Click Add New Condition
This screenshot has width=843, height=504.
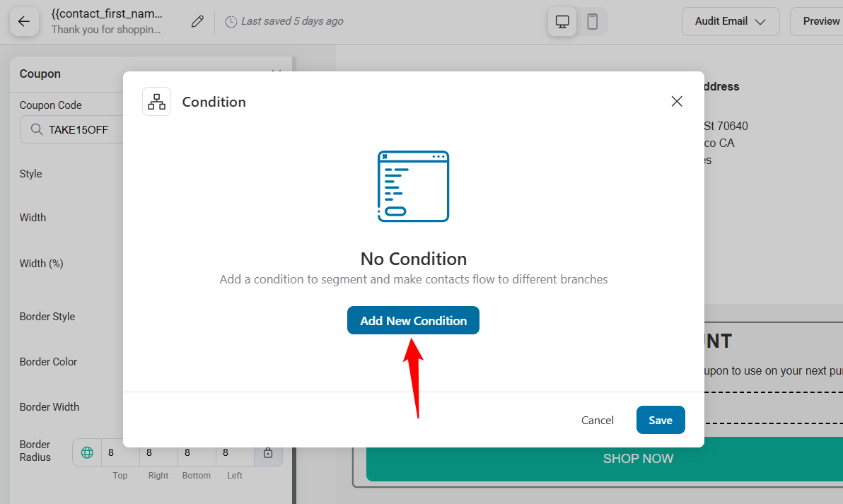coord(413,320)
